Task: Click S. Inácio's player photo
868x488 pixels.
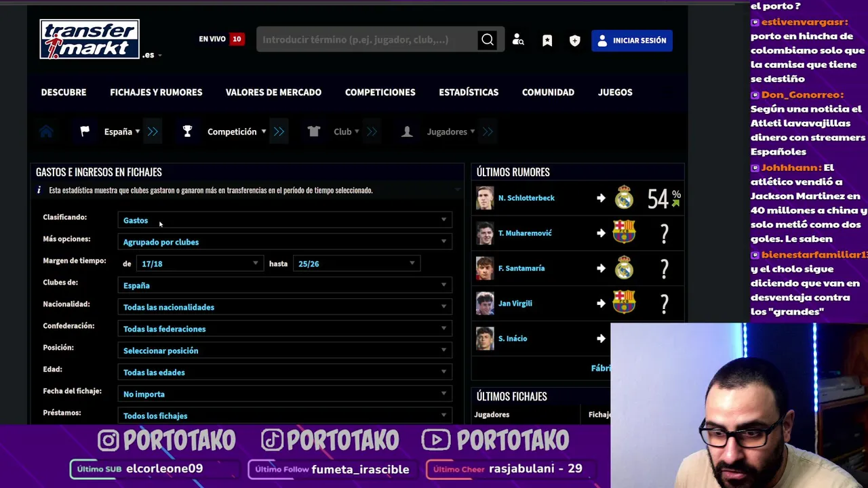Action: click(x=485, y=339)
